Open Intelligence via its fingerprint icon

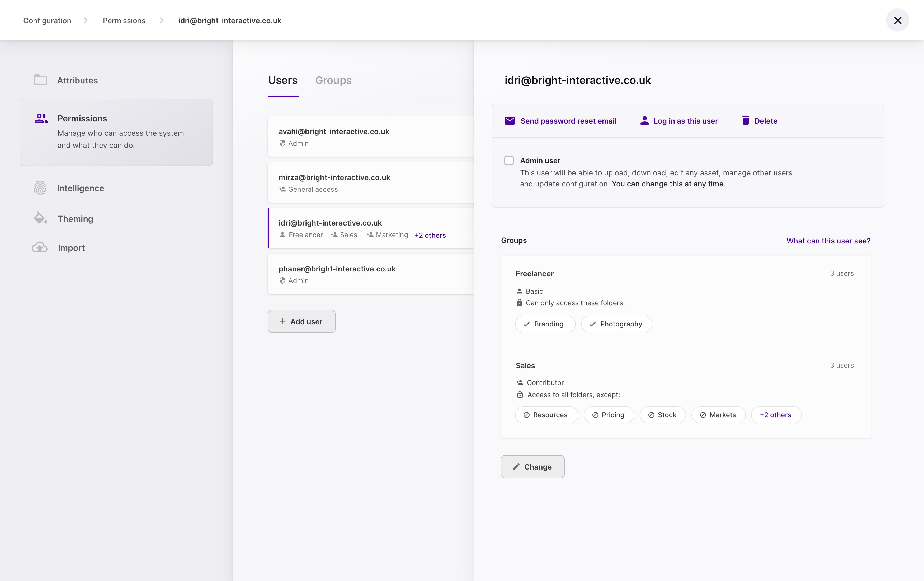40,188
